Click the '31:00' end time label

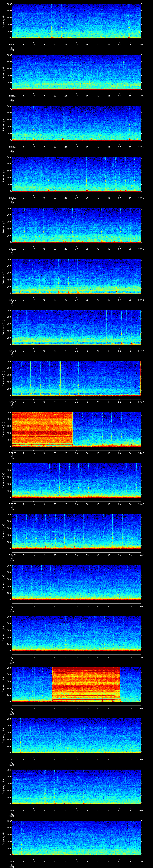click(141, 861)
